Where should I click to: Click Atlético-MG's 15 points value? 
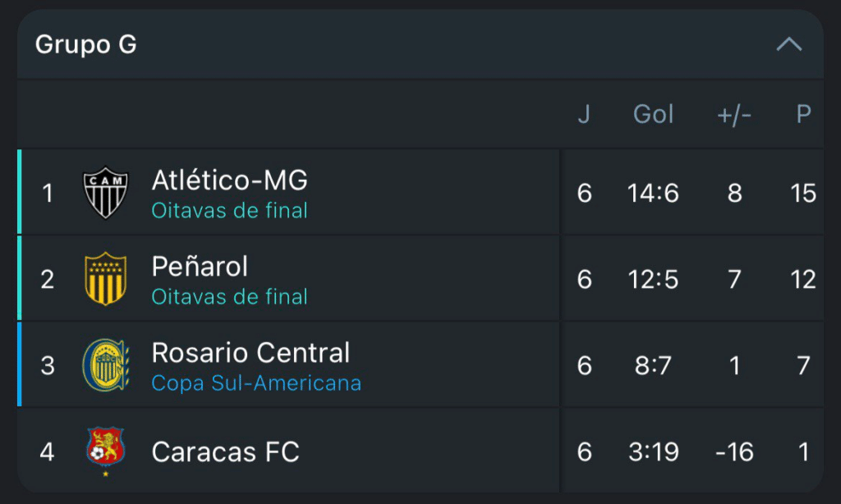click(x=803, y=193)
